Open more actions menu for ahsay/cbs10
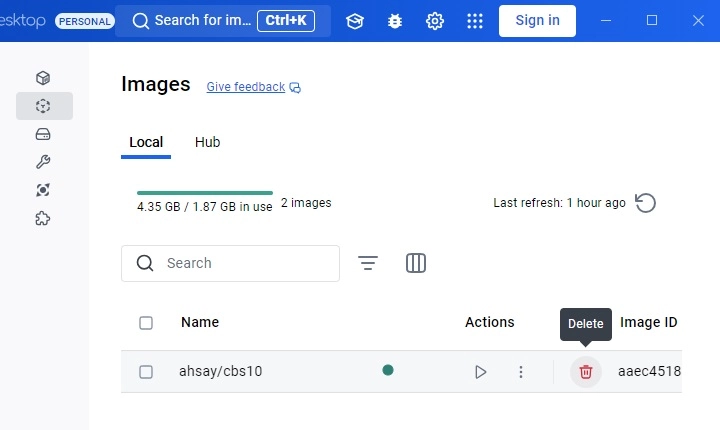Image resolution: width=720 pixels, height=430 pixels. pos(521,372)
